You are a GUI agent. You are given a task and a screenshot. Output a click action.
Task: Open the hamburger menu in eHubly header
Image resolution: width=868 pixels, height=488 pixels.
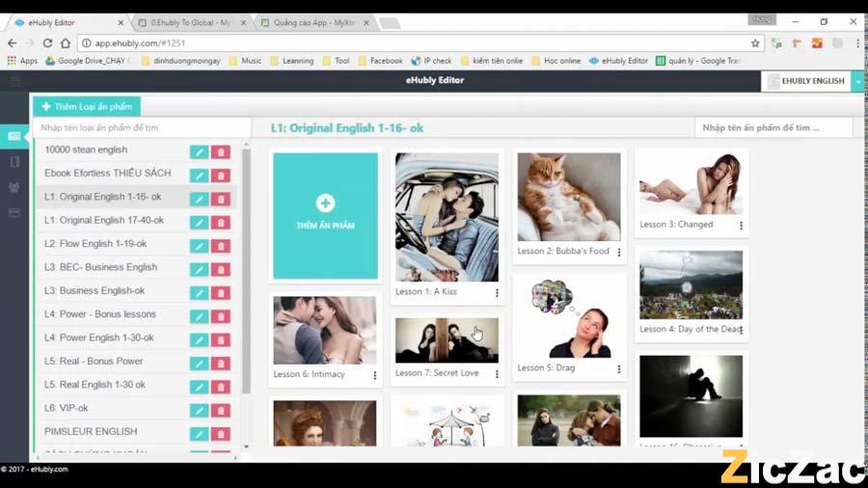(14, 81)
